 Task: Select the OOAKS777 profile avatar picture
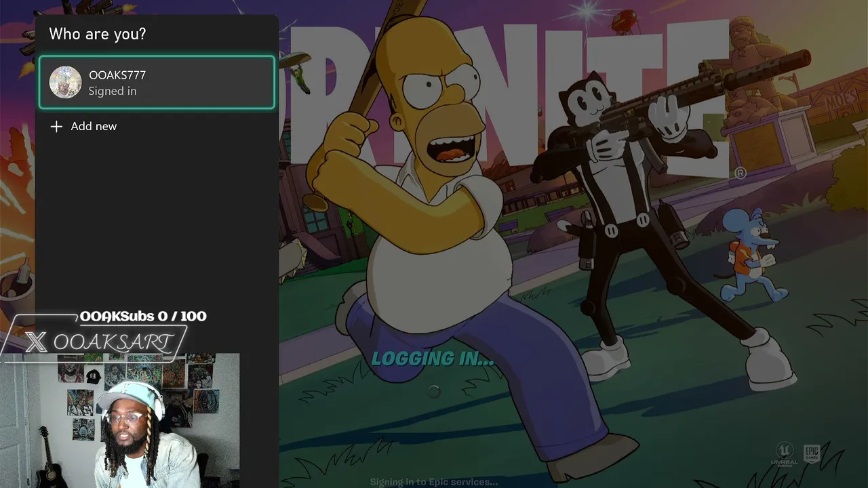click(x=65, y=83)
